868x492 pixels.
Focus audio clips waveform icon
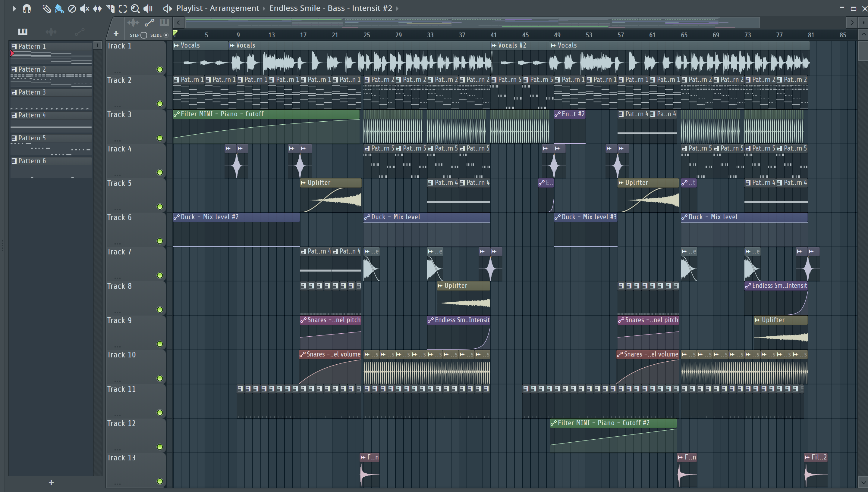pos(133,23)
